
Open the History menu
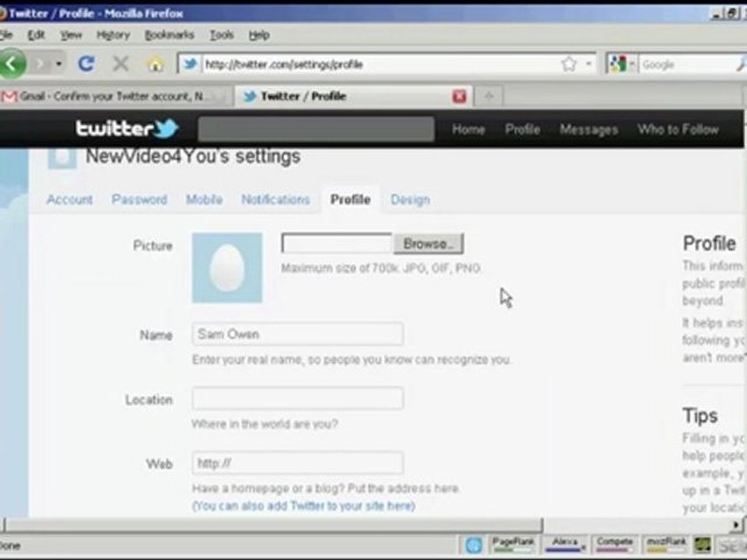tap(114, 35)
